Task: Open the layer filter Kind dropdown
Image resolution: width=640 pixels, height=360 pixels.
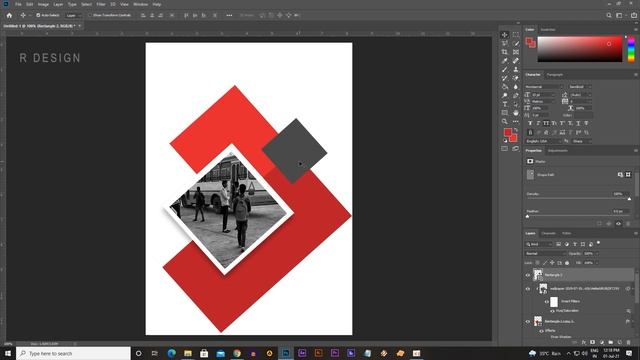Action: 538,244
